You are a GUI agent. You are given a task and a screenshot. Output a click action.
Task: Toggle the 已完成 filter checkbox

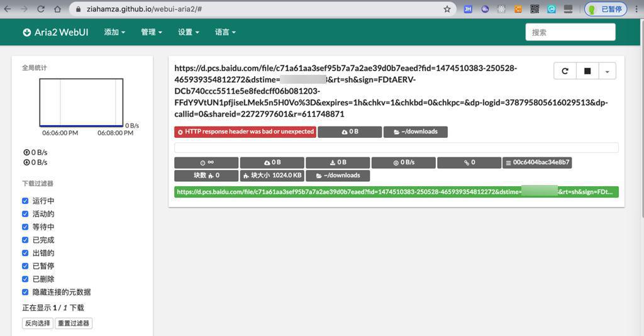click(25, 240)
